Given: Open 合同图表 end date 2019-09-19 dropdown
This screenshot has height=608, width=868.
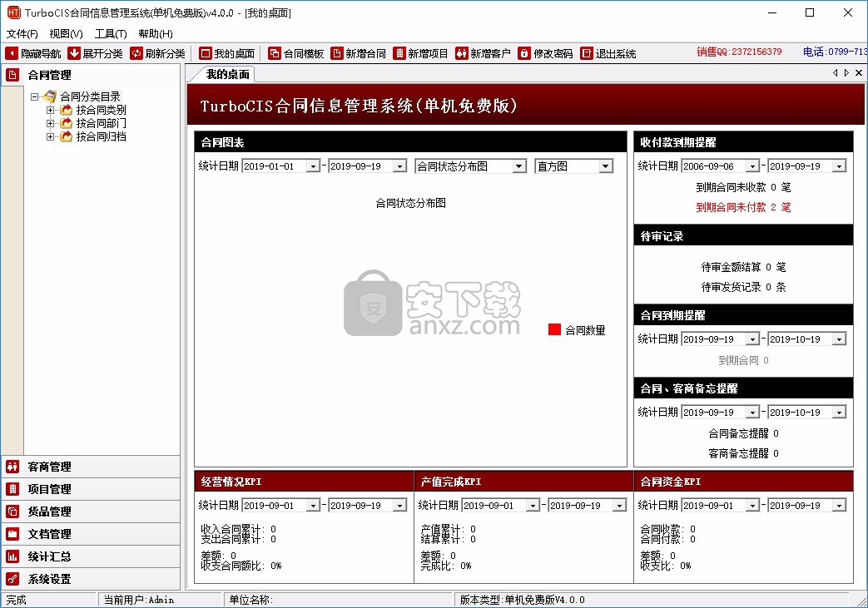Looking at the screenshot, I should tap(399, 166).
